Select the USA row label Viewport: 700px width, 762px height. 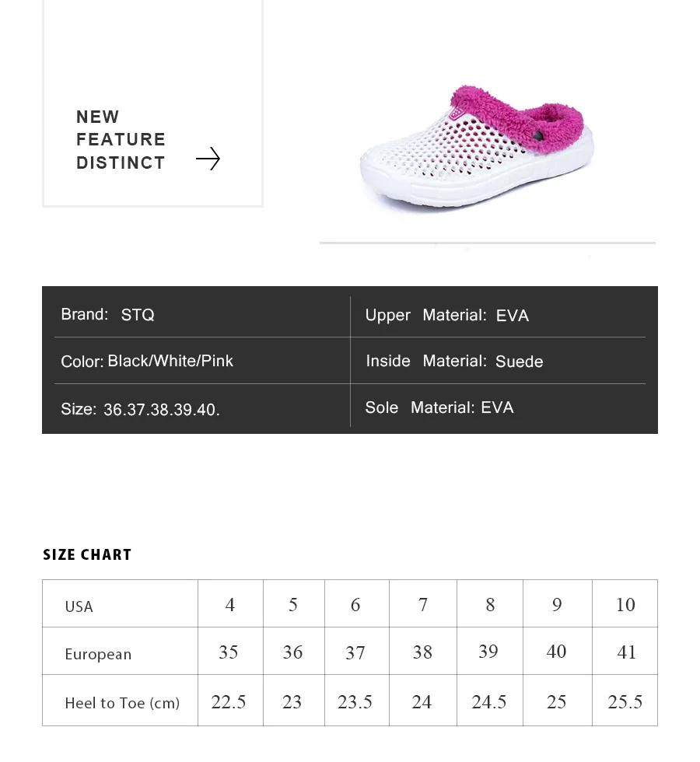(x=79, y=606)
